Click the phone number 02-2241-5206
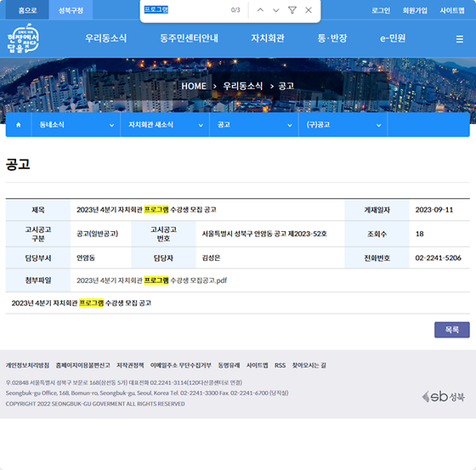The image size is (476, 470). [438, 258]
